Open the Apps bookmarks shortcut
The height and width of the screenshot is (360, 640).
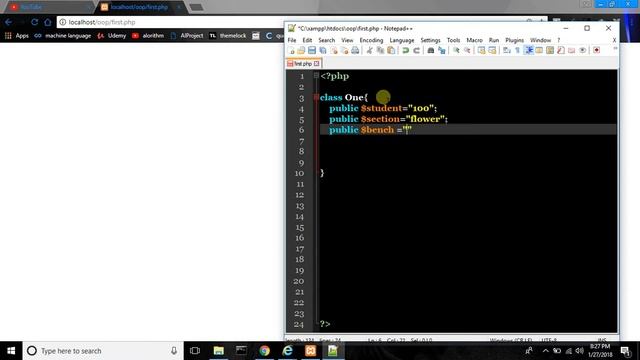(17, 36)
